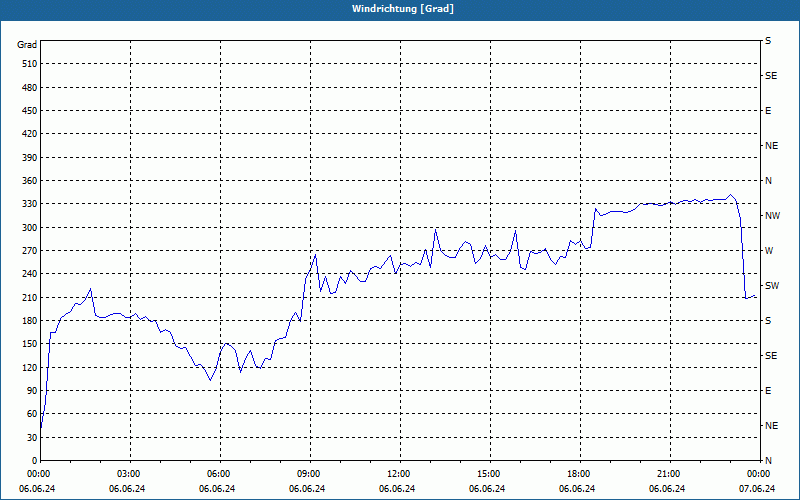The image size is (800, 500).
Task: Select the 480 value on the degree axis
Action: click(x=30, y=87)
